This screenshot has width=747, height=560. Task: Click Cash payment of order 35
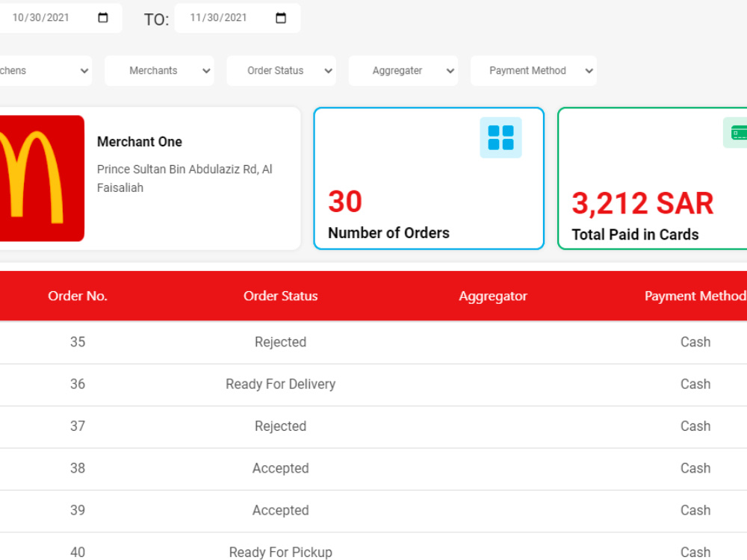coord(695,342)
